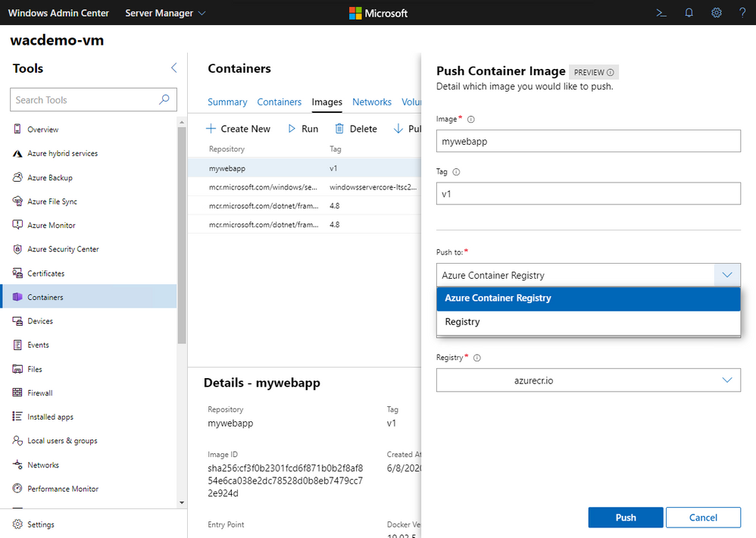Switch to the Summary tab
Viewport: 756px width, 538px height.
click(x=227, y=102)
